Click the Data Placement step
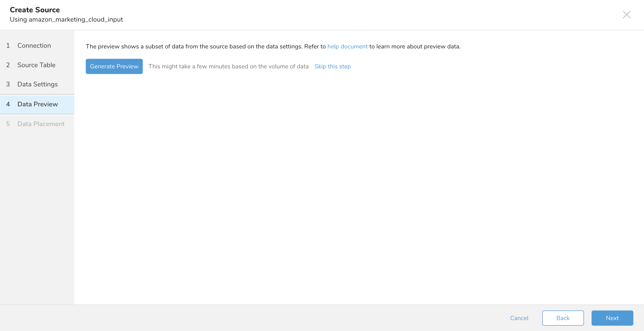Screen dimensions: 644x331 pos(41,124)
